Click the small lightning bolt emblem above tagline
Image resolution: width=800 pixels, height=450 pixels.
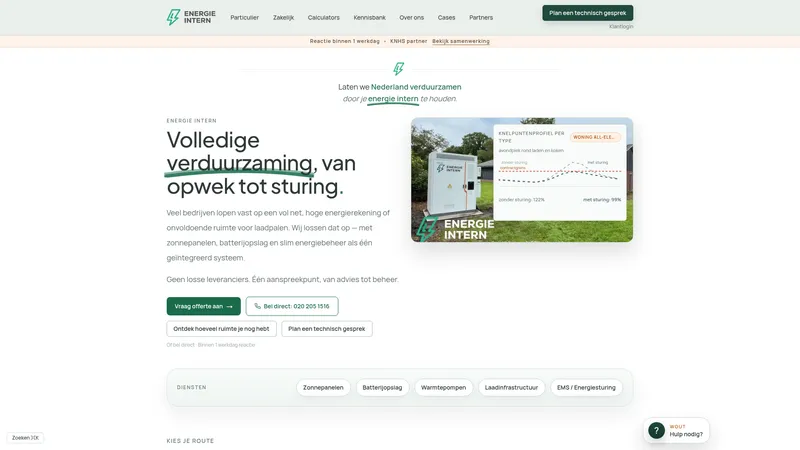tap(399, 68)
